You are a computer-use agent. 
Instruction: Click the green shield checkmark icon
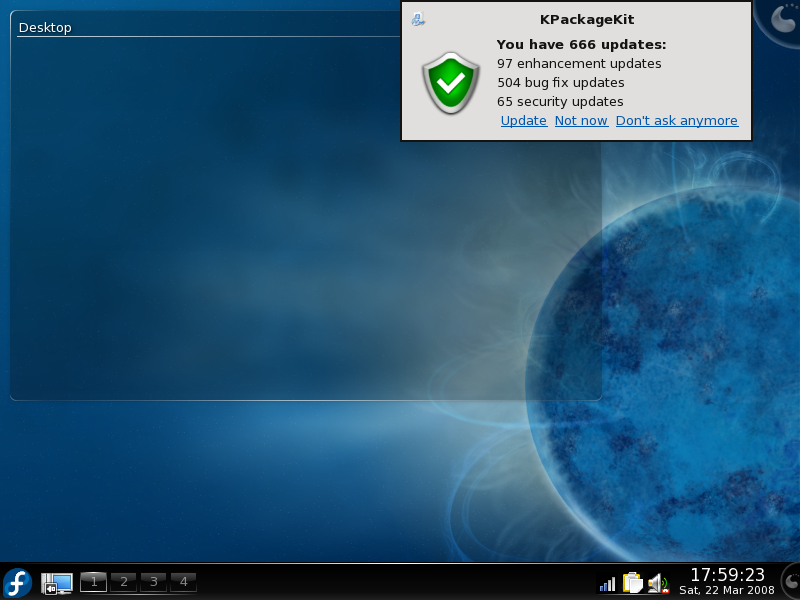[x=451, y=82]
